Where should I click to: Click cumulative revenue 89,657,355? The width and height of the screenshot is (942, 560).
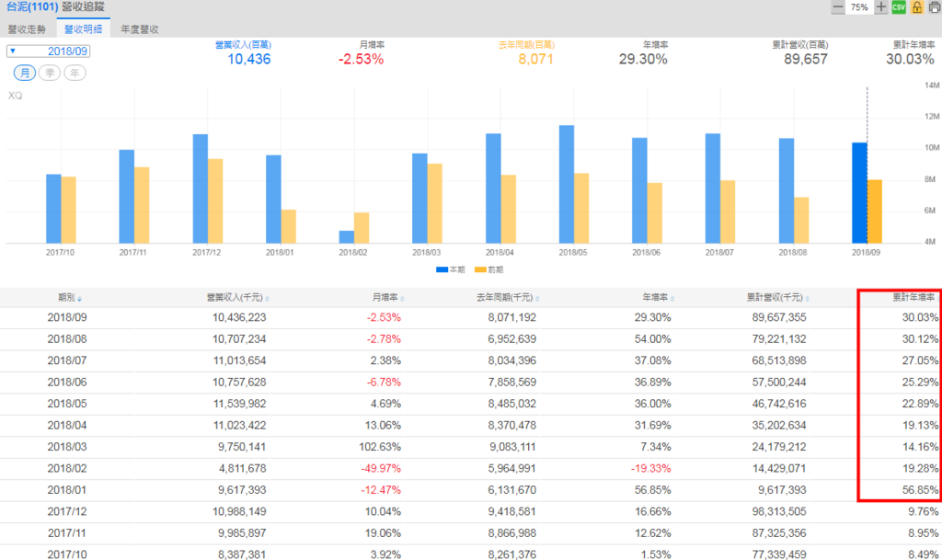click(x=779, y=317)
